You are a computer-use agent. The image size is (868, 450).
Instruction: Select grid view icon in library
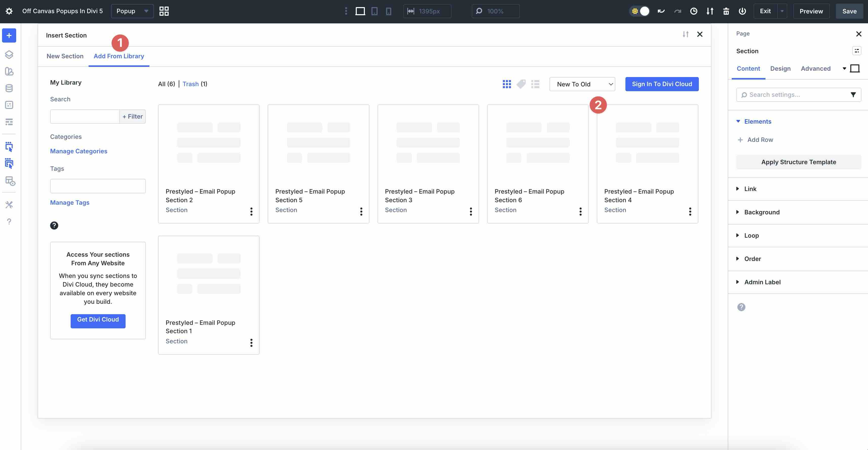pos(506,84)
